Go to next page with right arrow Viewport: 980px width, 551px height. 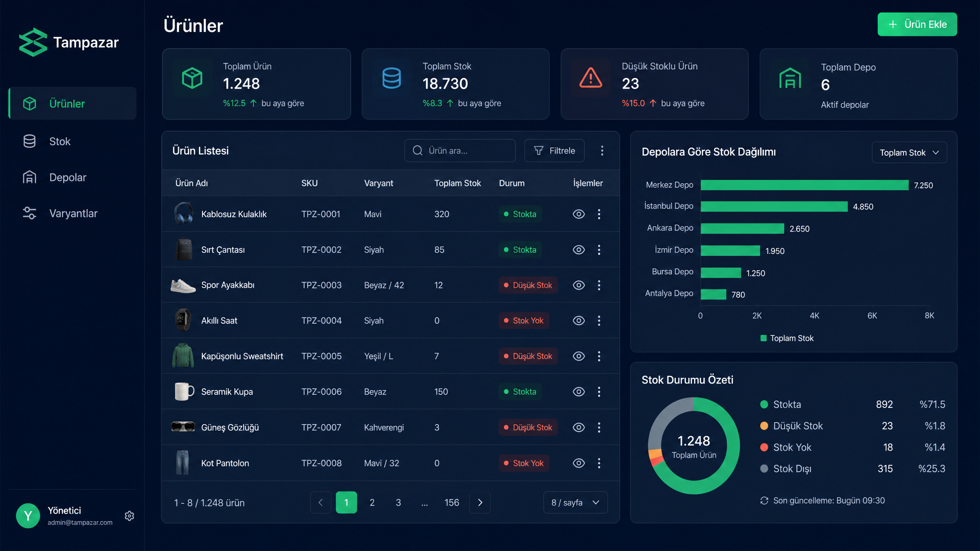(480, 502)
